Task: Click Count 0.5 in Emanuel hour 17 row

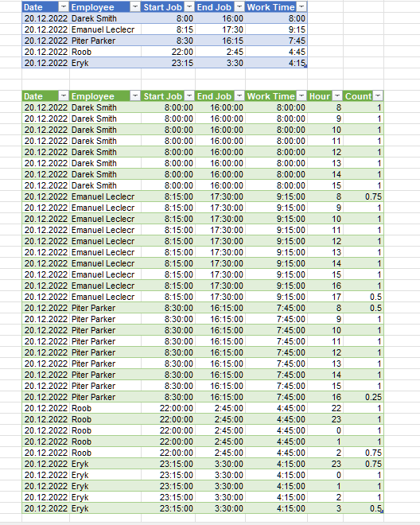Action: pyautogui.click(x=363, y=297)
